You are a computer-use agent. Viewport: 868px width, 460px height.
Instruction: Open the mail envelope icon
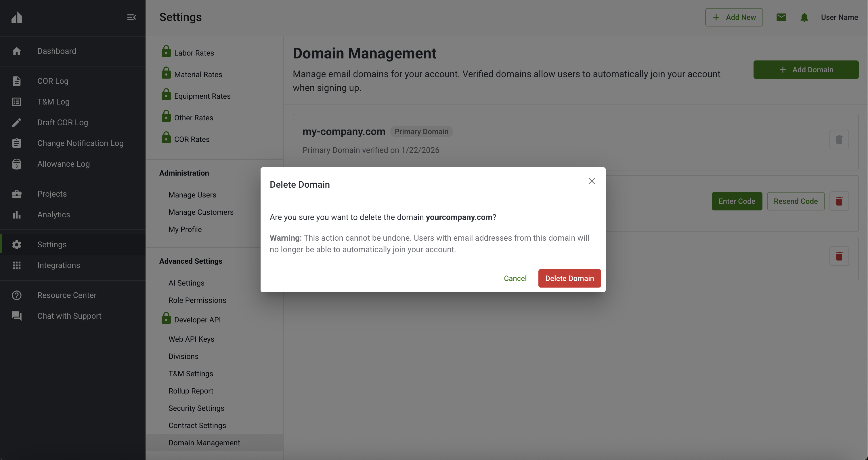781,17
